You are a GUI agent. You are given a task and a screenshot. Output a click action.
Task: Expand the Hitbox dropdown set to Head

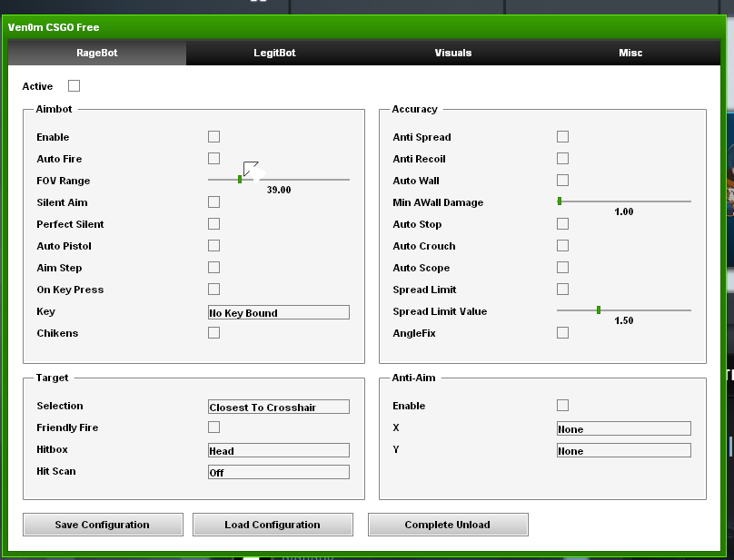(278, 450)
